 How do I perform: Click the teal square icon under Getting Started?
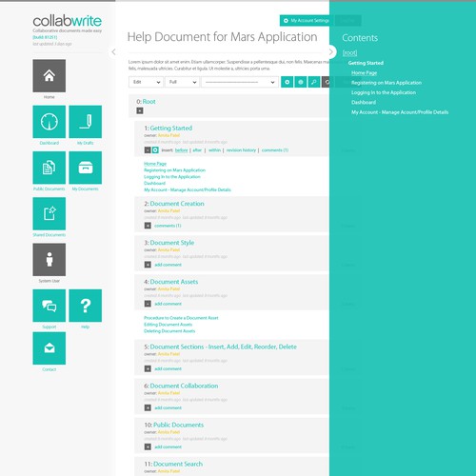155,150
